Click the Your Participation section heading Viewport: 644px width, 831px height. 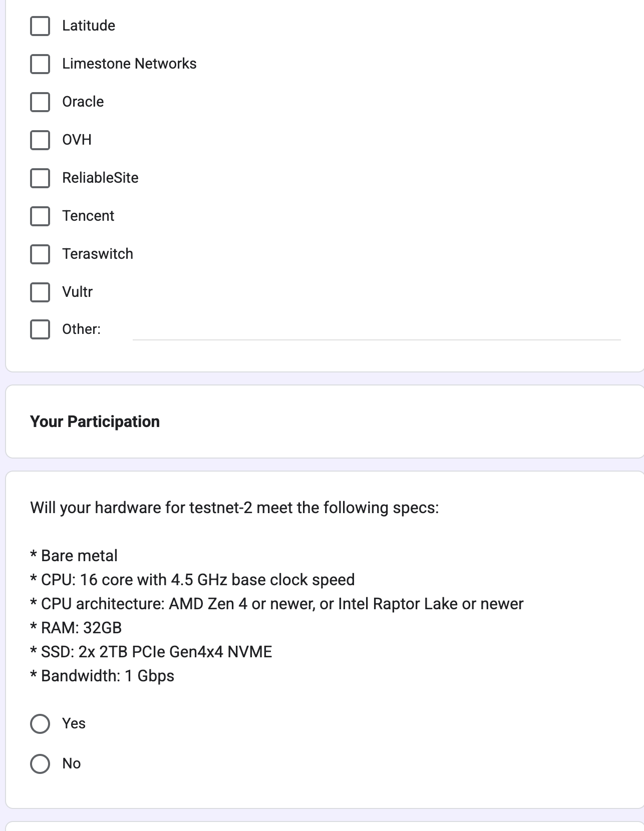pyautogui.click(x=95, y=422)
